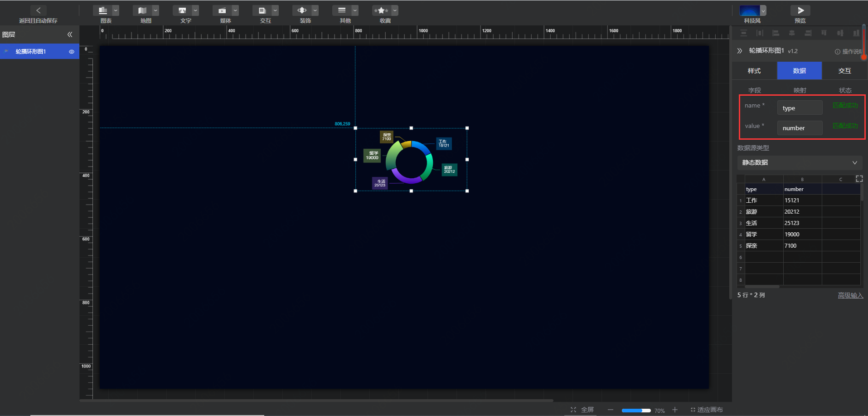This screenshot has width=868, height=416.
Task: Open the 交互 interaction components icon in the toolbar
Action: tap(262, 10)
